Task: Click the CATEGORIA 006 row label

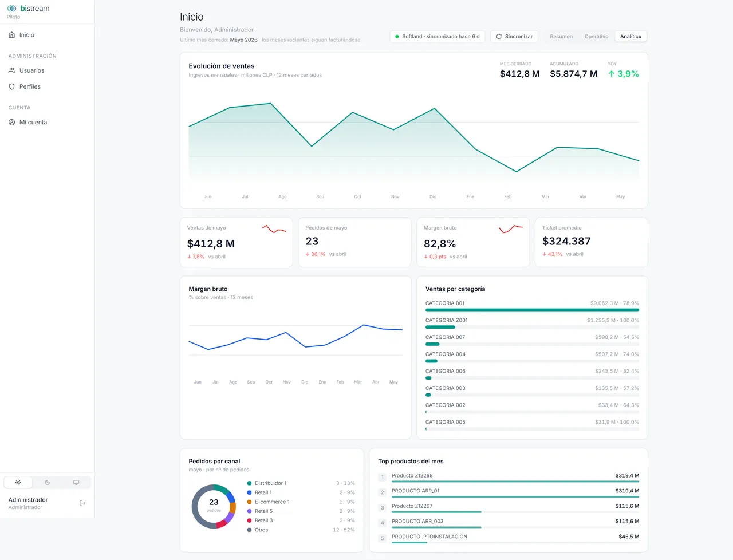Action: (445, 371)
